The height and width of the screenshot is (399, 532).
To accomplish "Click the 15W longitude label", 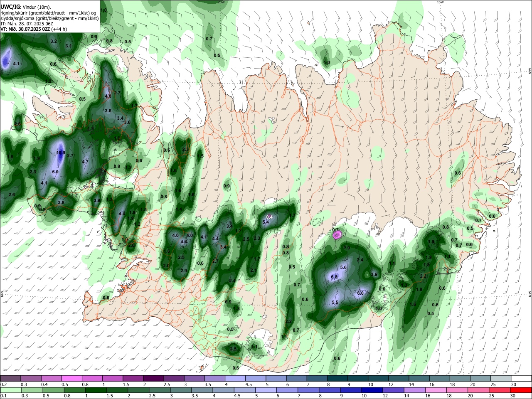I will click(x=440, y=2).
